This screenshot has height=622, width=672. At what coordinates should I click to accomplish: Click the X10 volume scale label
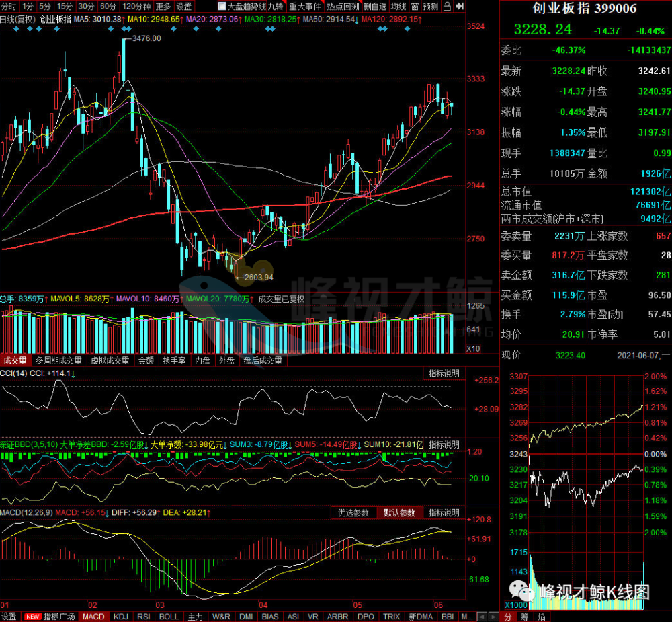[x=473, y=349]
